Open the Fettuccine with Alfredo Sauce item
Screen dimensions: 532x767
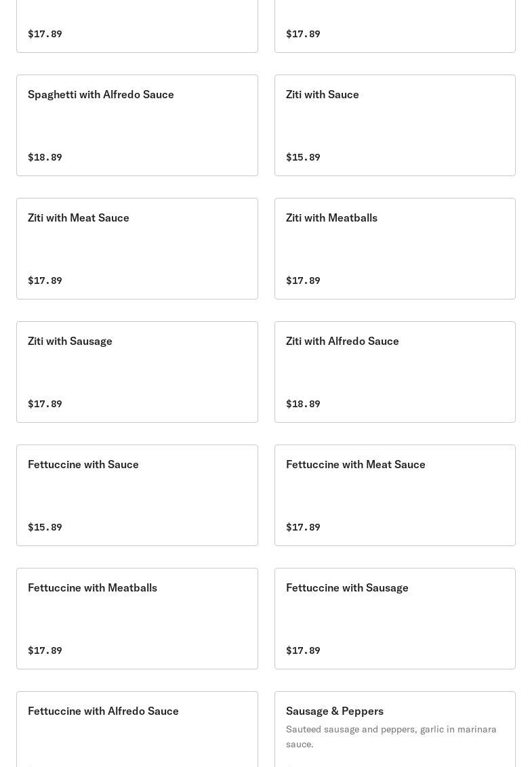(137, 728)
